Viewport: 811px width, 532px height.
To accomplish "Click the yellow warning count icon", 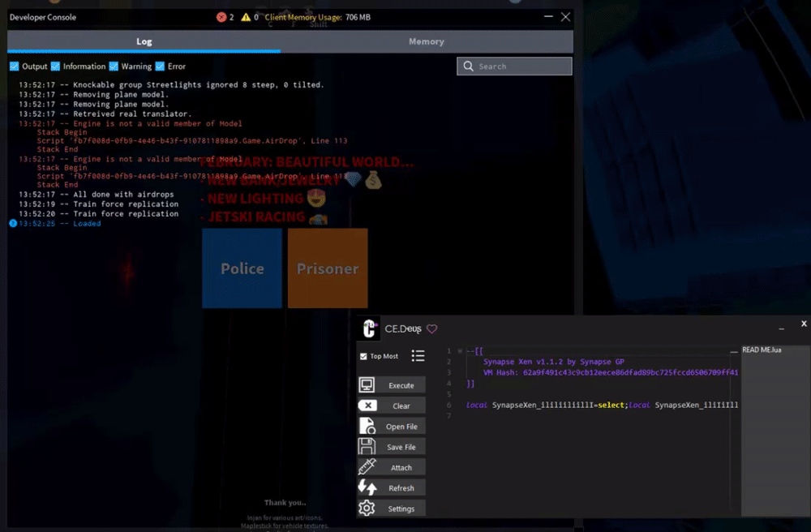I will click(246, 17).
